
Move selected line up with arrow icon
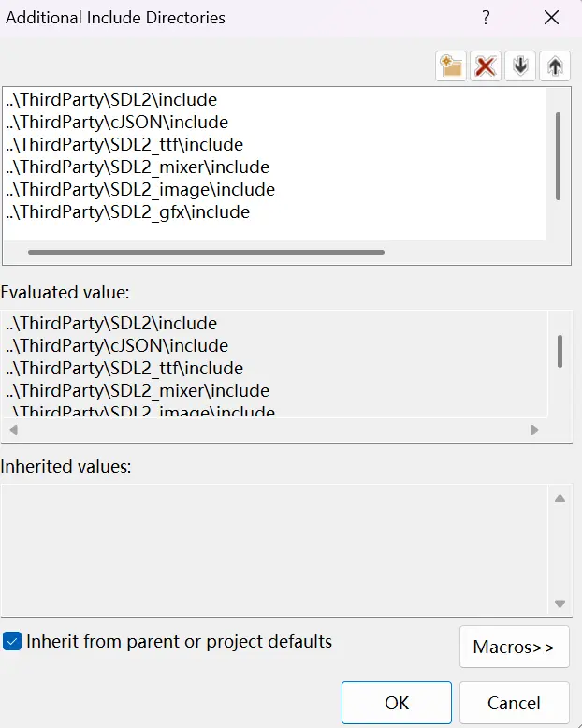pyautogui.click(x=555, y=66)
